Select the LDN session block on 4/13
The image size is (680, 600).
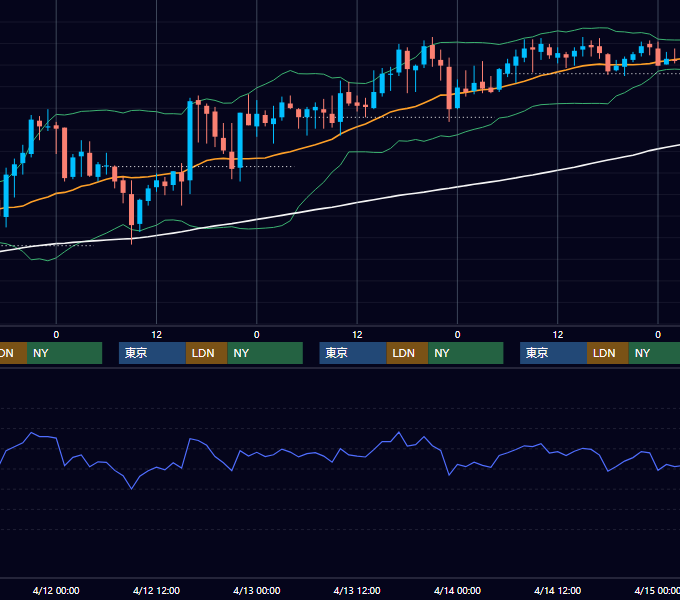pos(407,353)
